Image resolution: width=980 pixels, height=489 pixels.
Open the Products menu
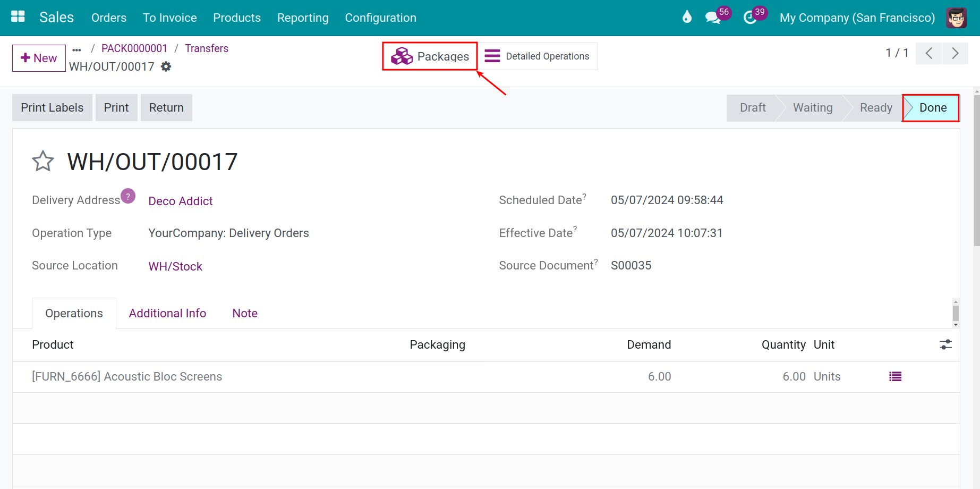[x=237, y=18]
